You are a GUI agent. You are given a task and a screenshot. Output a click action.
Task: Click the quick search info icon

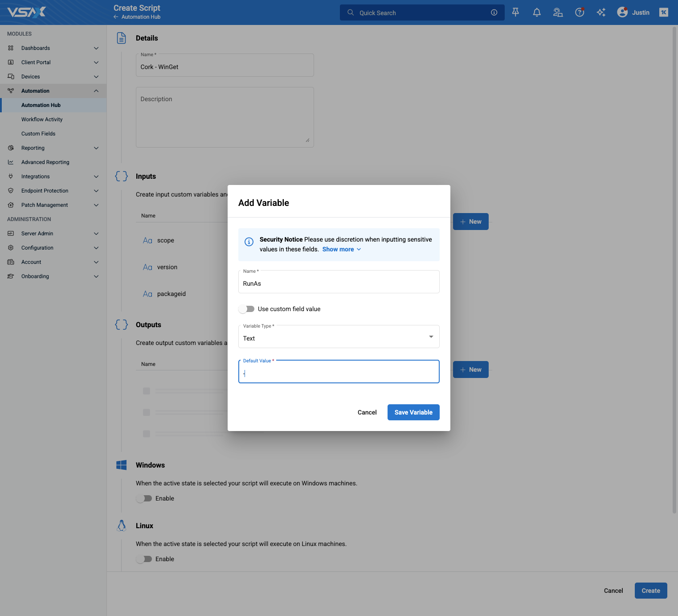tap(494, 12)
